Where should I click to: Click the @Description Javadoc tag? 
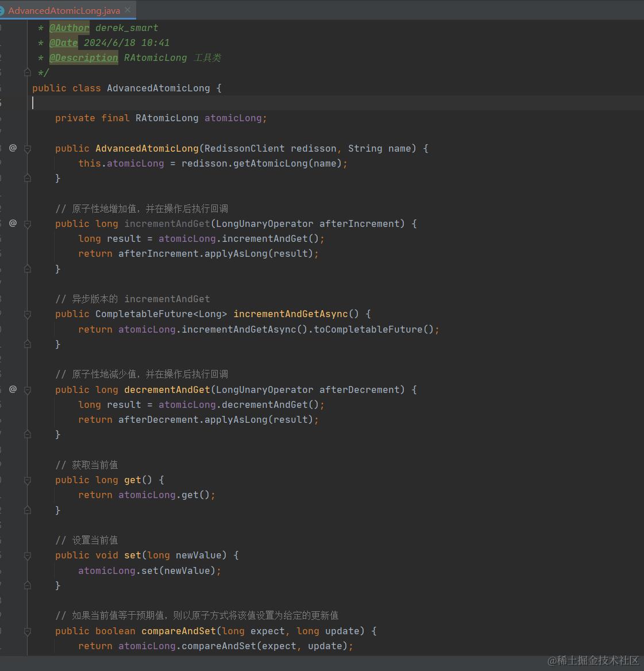pyautogui.click(x=83, y=58)
